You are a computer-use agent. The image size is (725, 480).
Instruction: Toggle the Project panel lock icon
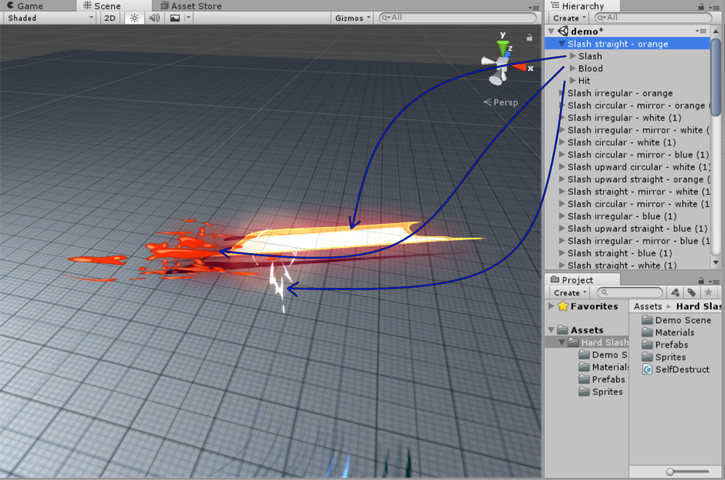pos(701,280)
